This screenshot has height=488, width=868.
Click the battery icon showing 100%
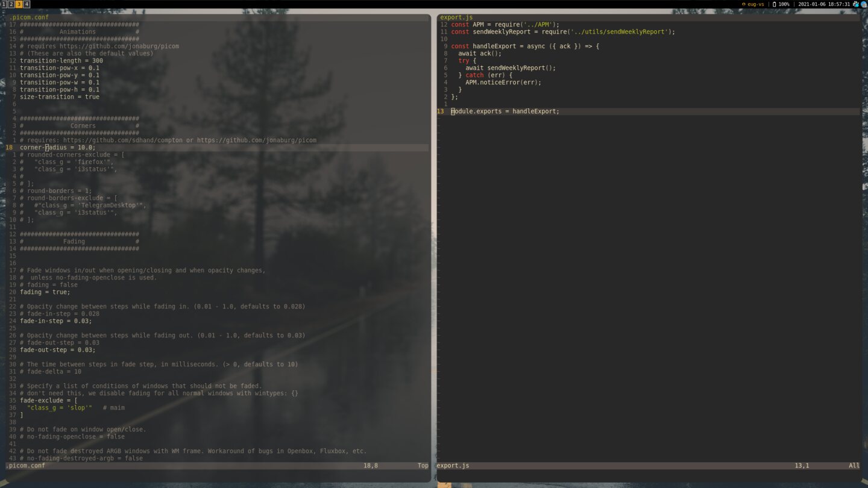click(x=774, y=4)
